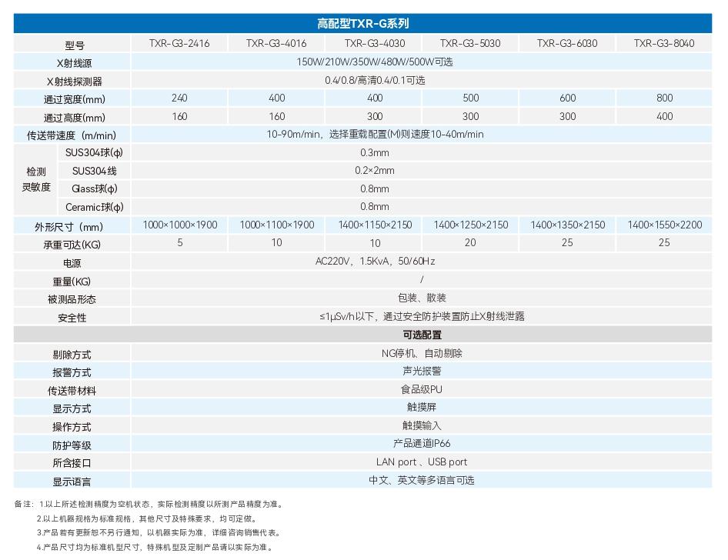
Task: Select the TXR-G3-2416 column header
Action: 179,43
